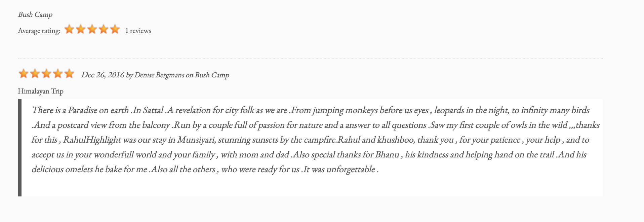Click fifth star of Denise's review rating

(69, 74)
